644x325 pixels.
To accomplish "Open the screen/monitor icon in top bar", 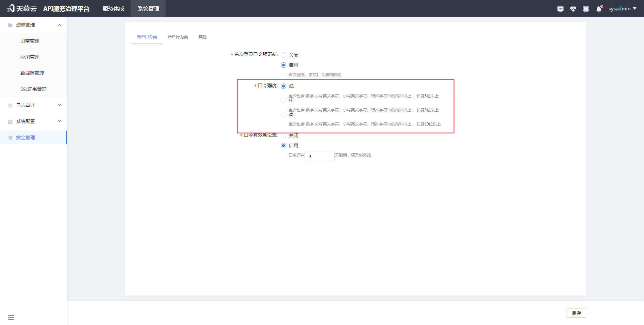I will [x=586, y=9].
